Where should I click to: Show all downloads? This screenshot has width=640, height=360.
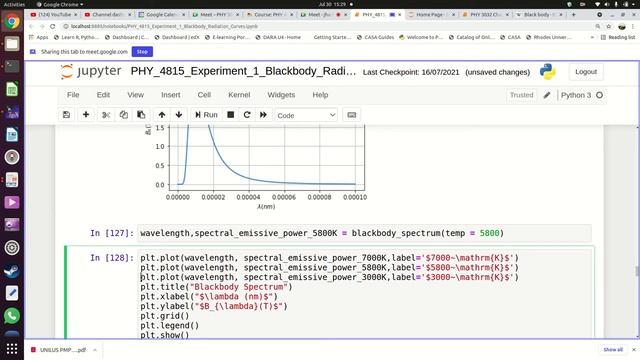(x=613, y=350)
